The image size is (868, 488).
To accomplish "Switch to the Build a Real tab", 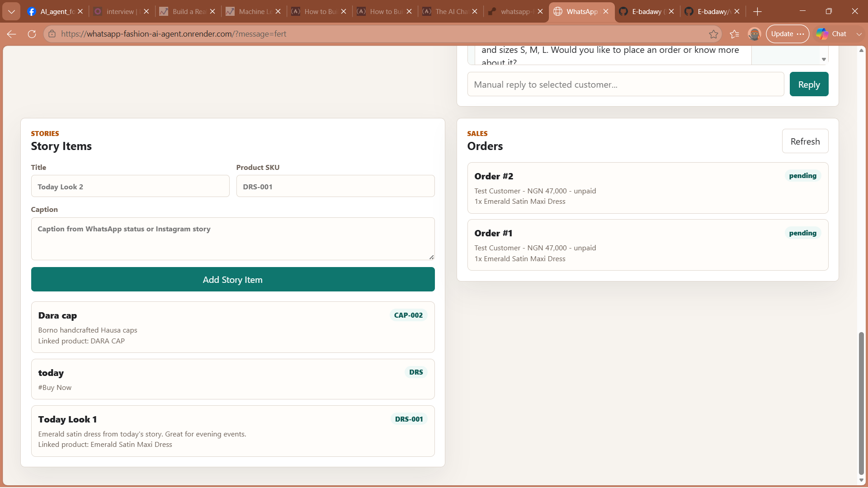I will pyautogui.click(x=183, y=11).
